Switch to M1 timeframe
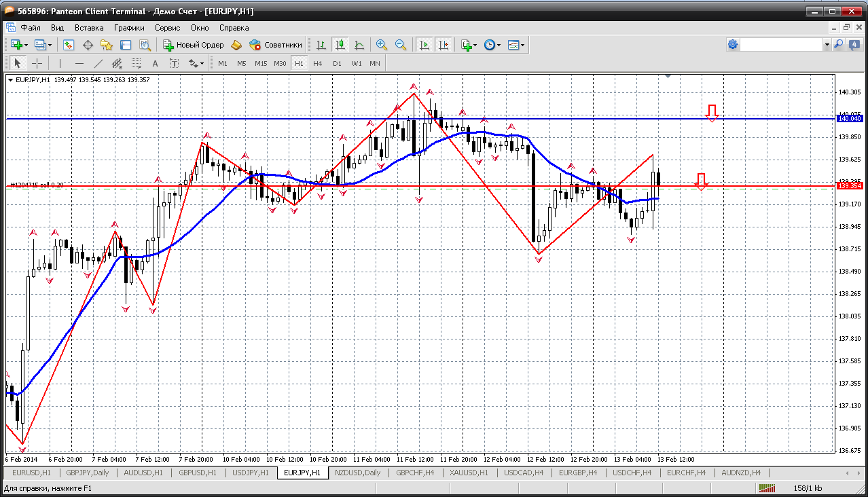The width and height of the screenshot is (868, 497). click(223, 63)
